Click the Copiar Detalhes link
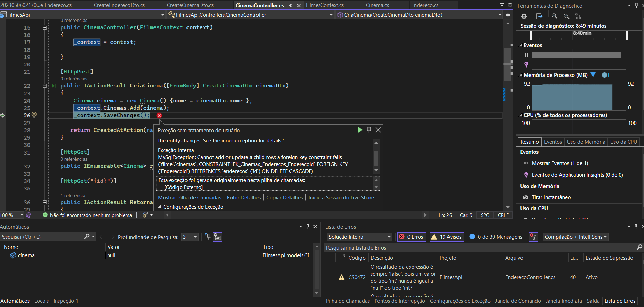The image size is (644, 307). (x=284, y=197)
